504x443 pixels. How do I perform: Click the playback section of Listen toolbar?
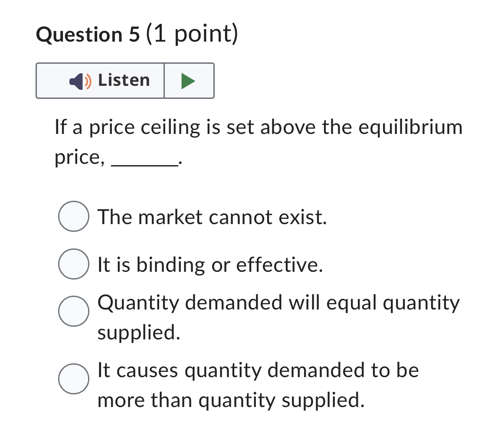[x=189, y=80]
